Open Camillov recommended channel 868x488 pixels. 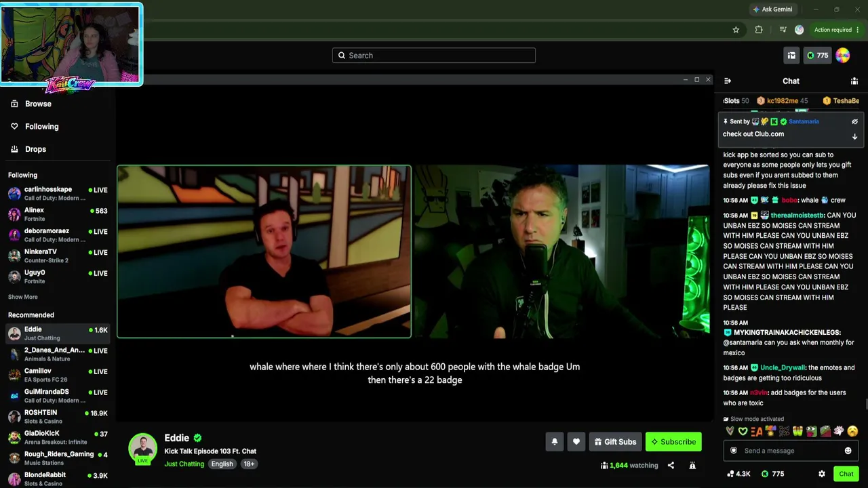pos(58,375)
